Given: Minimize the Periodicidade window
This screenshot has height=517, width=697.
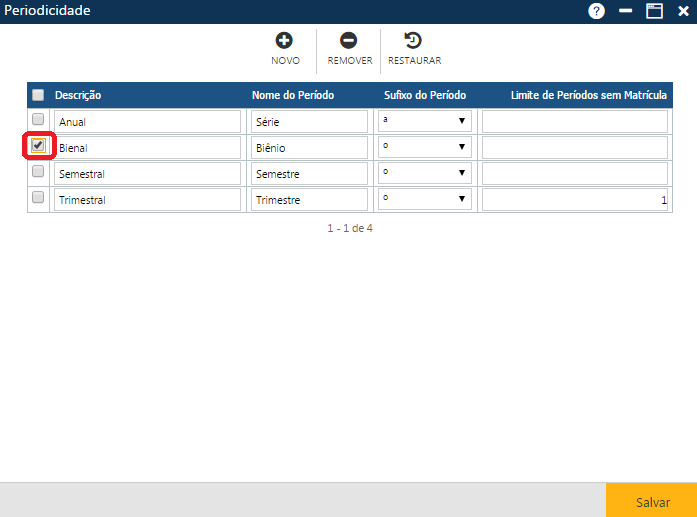Looking at the screenshot, I should [x=626, y=11].
